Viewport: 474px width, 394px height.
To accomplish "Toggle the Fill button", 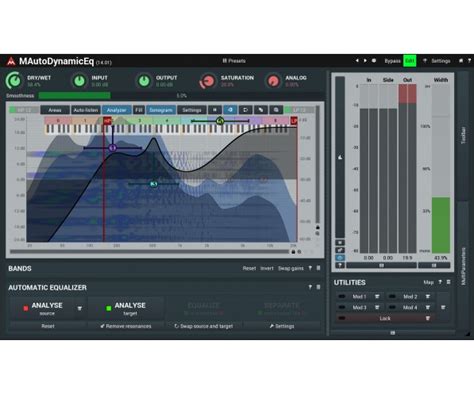I will click(139, 110).
